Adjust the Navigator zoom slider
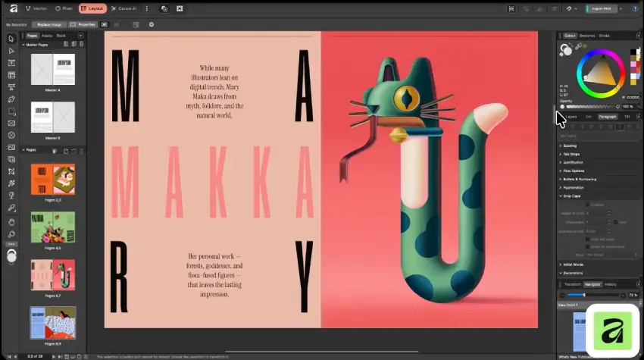644x360 pixels. click(592, 295)
